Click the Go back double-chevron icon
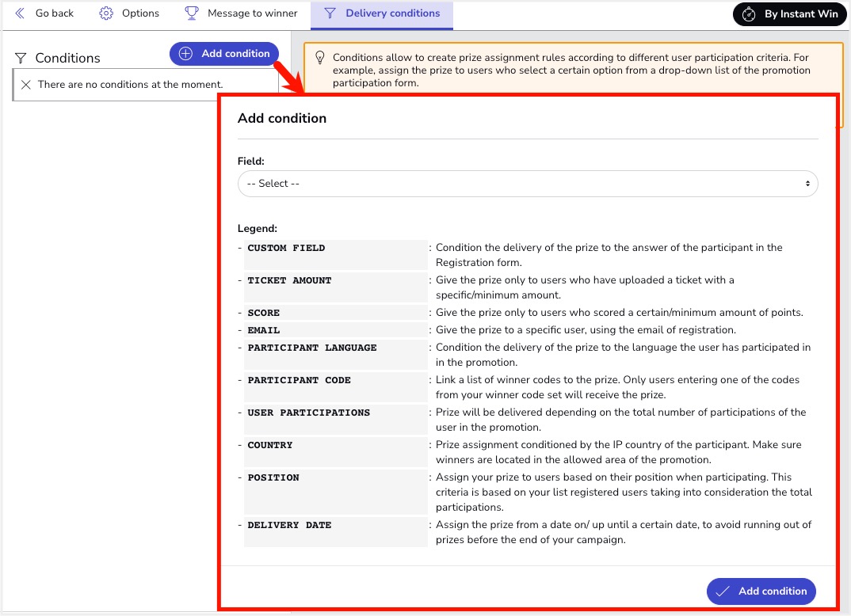Screen dimensions: 851x616 [20, 13]
